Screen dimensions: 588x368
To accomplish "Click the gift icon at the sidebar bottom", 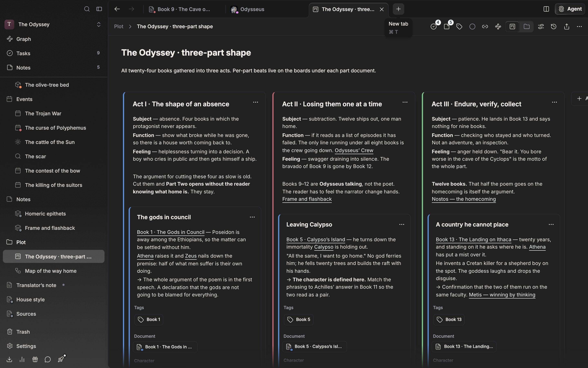I will click(35, 359).
